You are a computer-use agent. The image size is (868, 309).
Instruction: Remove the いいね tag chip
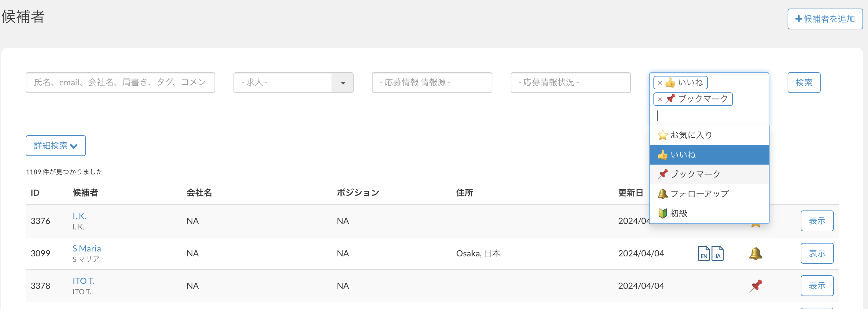[660, 83]
